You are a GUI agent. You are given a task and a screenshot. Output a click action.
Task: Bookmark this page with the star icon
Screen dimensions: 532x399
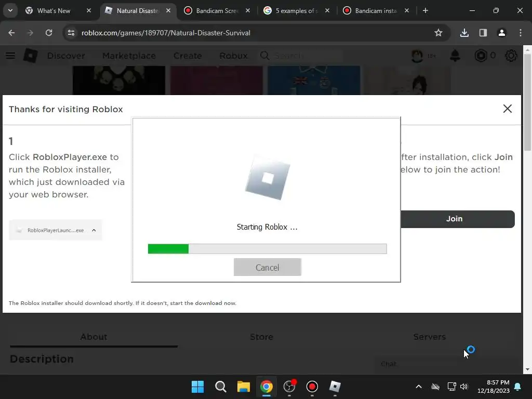438,33
